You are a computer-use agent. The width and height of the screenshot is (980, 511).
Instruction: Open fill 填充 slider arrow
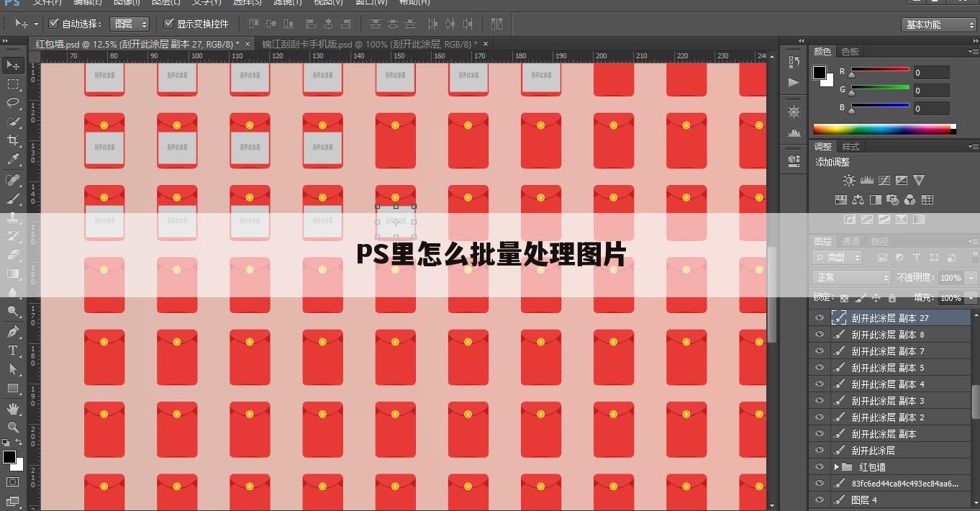click(971, 297)
